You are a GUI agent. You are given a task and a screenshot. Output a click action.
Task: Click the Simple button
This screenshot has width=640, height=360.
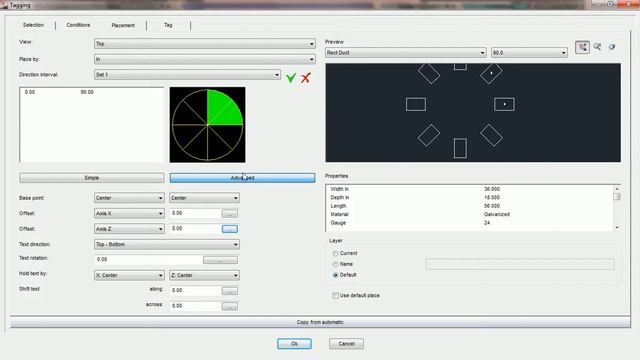[x=92, y=178]
